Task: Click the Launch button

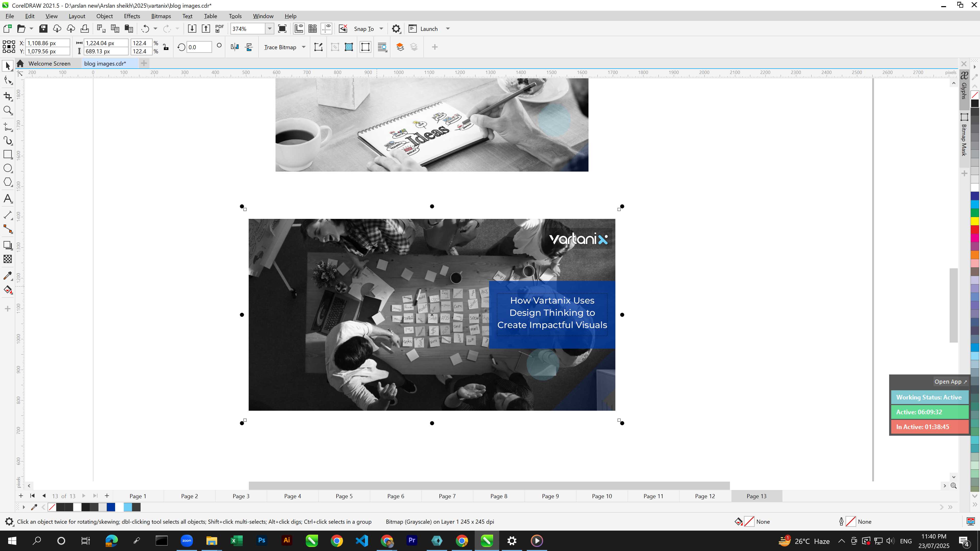Action: pos(423,29)
